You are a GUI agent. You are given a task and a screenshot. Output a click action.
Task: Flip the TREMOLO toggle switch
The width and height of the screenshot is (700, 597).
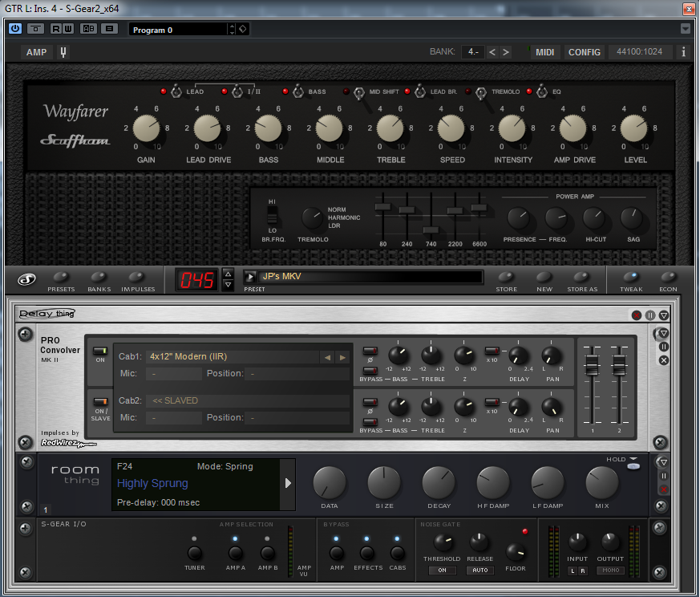pos(481,93)
